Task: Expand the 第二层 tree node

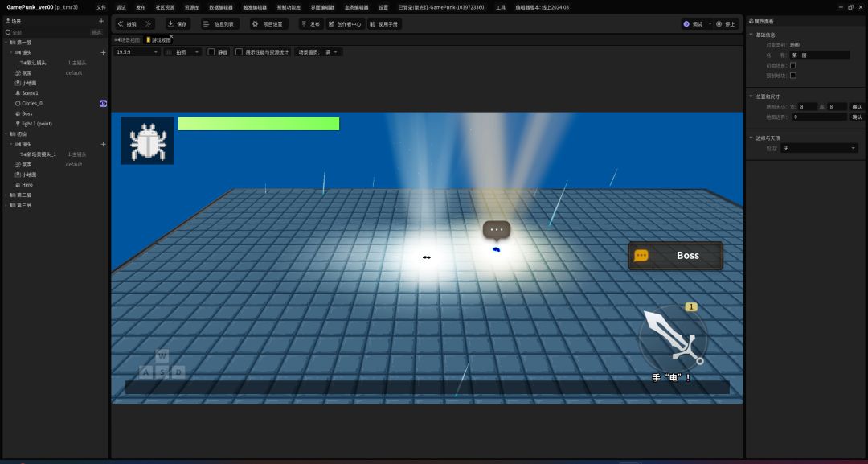Action: point(7,195)
